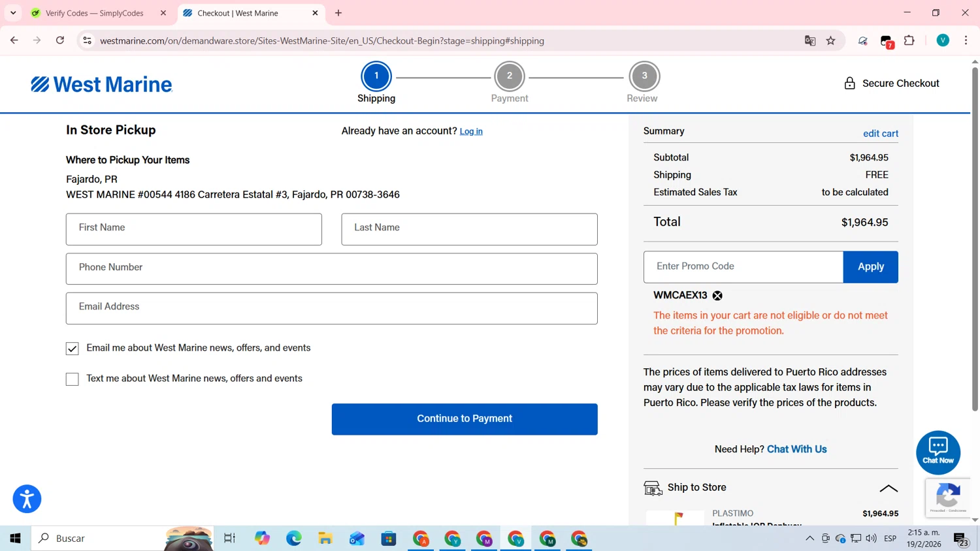Apply the promo code
The height and width of the screenshot is (551, 980).
[871, 267]
